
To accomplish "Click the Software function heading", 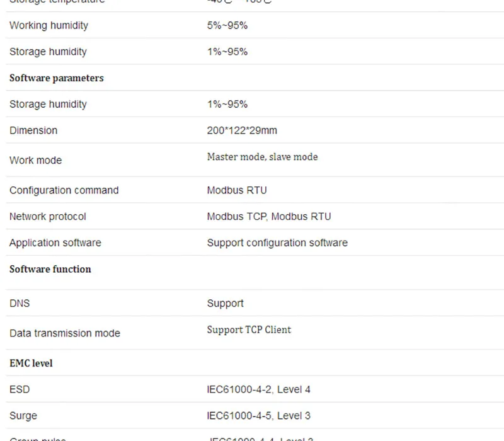I will point(50,270).
